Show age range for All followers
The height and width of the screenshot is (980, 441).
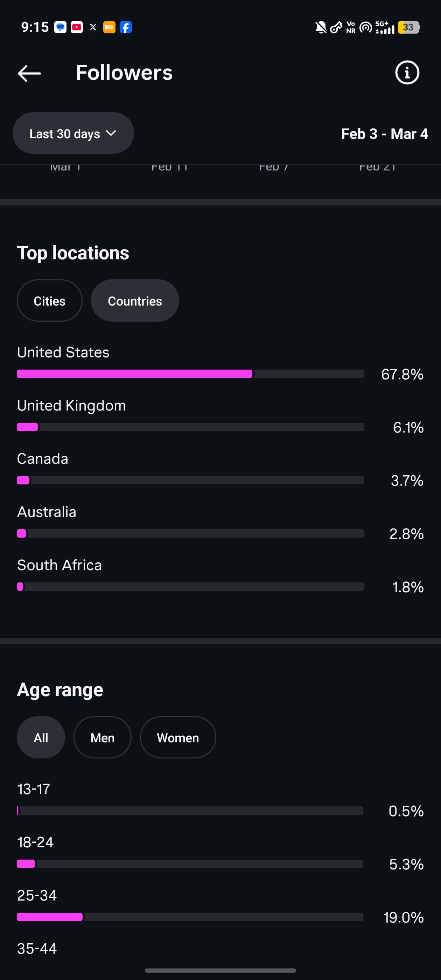coord(41,738)
